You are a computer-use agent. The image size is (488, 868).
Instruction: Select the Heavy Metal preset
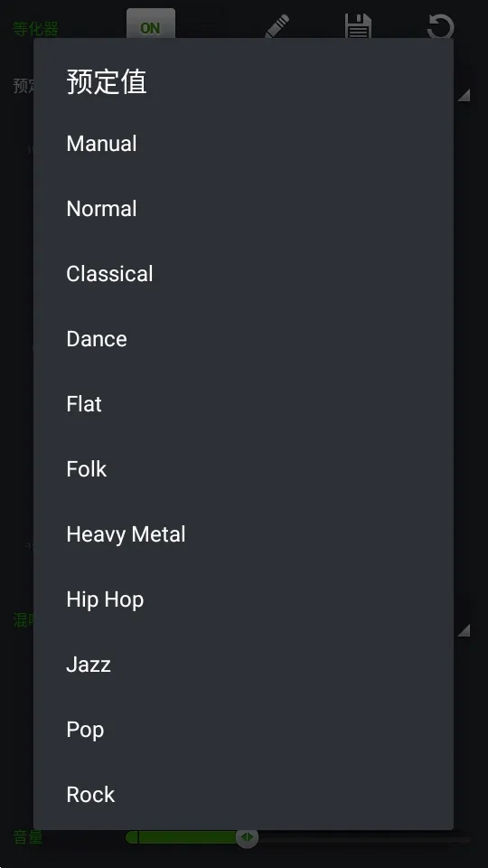point(243,534)
